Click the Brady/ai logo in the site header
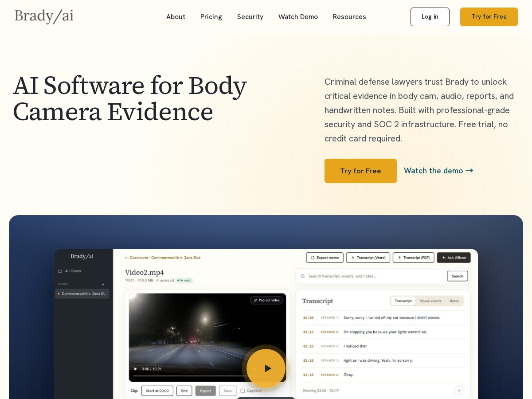This screenshot has width=532, height=399. tap(44, 16)
